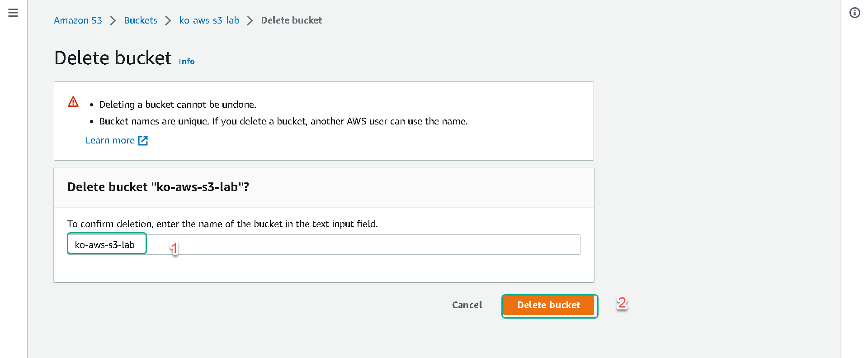The width and height of the screenshot is (868, 358).
Task: Click the external link icon beside Learn more
Action: (x=143, y=140)
